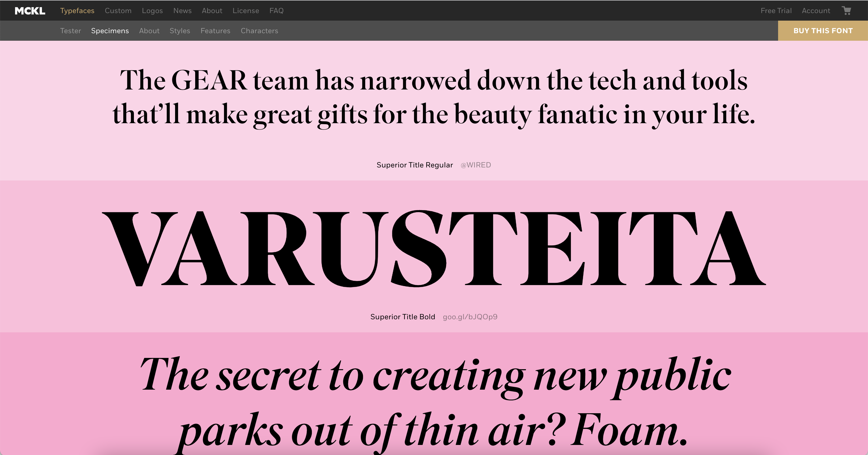The image size is (868, 455).
Task: Jump to the About font section
Action: (x=149, y=31)
